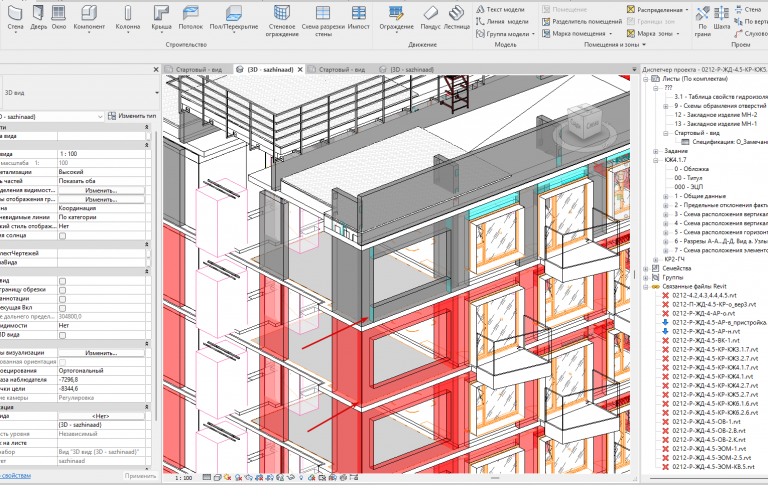Select sheet 0 - Обложка
The height and width of the screenshot is (485, 768).
click(692, 169)
